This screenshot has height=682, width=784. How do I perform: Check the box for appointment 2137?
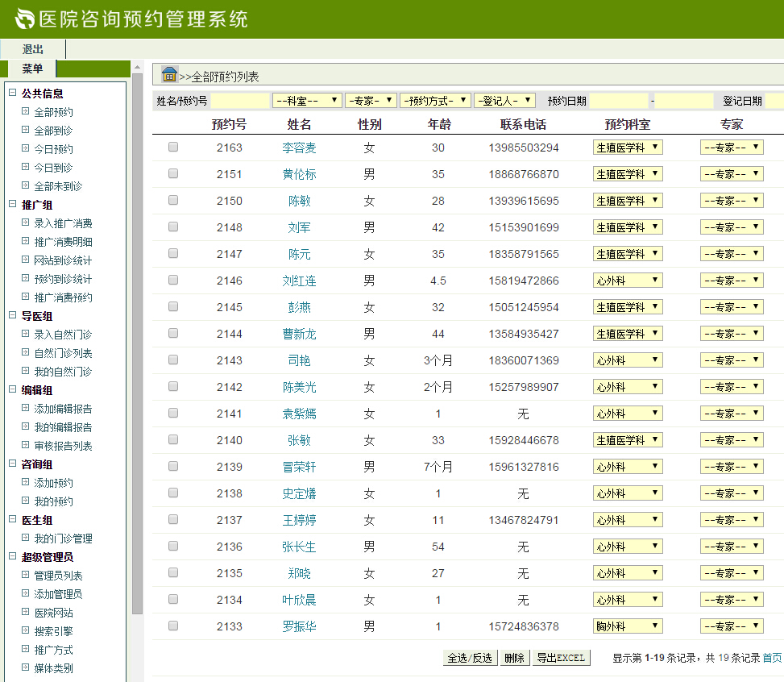(173, 519)
